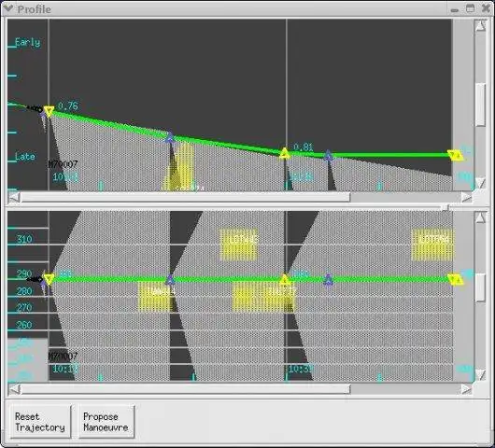
Task: Click the 10:30 time label in the altitude panel
Action: tap(301, 369)
